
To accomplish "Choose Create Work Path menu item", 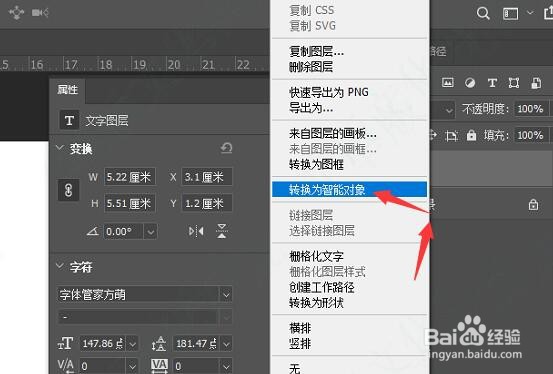I will (322, 287).
